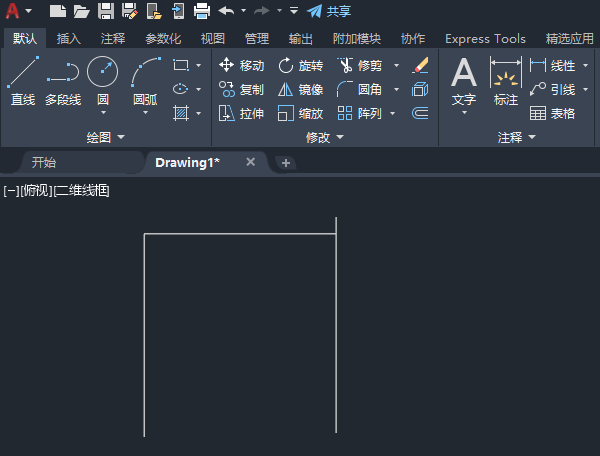Open the 圆弧 (Arc) options dropdown
This screenshot has width=600, height=456.
(x=146, y=113)
